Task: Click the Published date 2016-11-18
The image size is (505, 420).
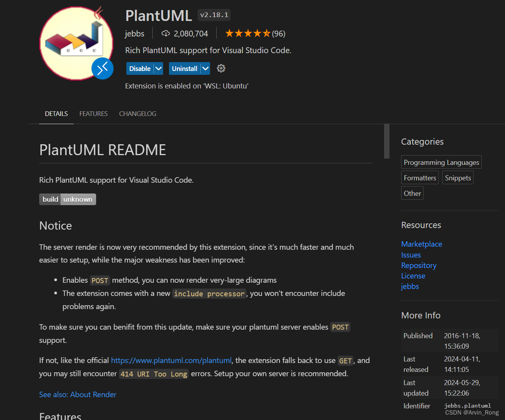Action: 462,341
